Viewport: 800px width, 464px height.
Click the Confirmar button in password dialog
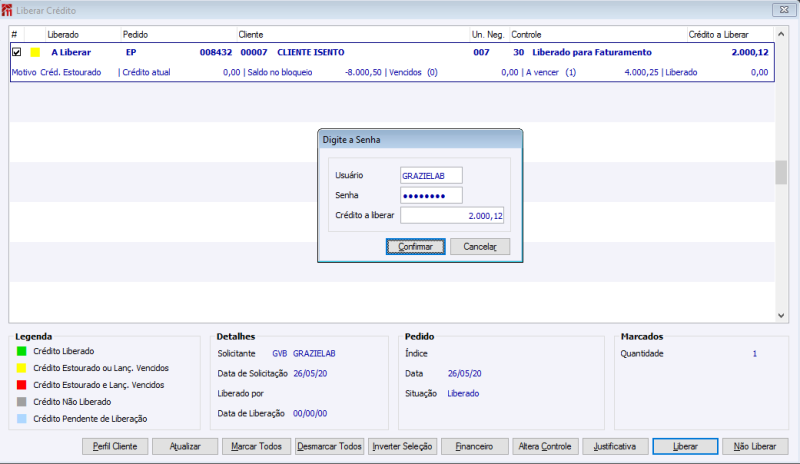(x=415, y=247)
